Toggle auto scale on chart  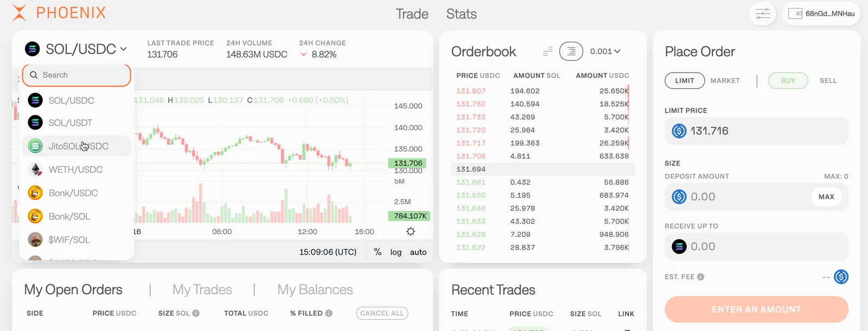[x=418, y=252]
